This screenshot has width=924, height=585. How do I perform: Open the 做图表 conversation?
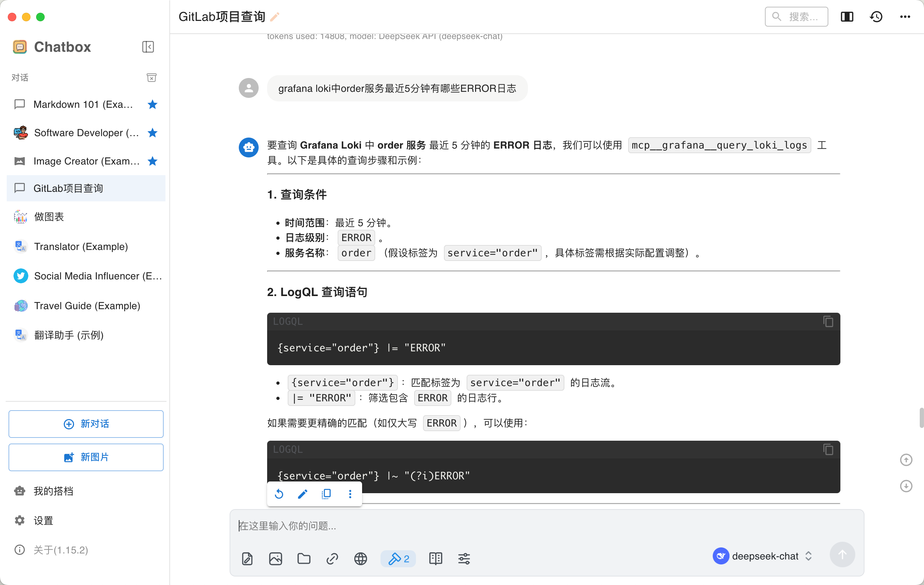tap(86, 217)
